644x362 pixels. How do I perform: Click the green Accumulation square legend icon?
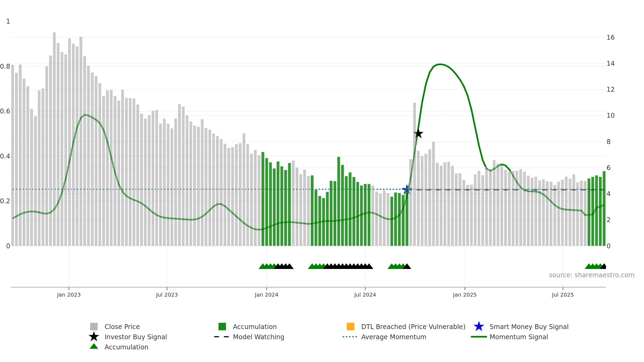pyautogui.click(x=222, y=326)
